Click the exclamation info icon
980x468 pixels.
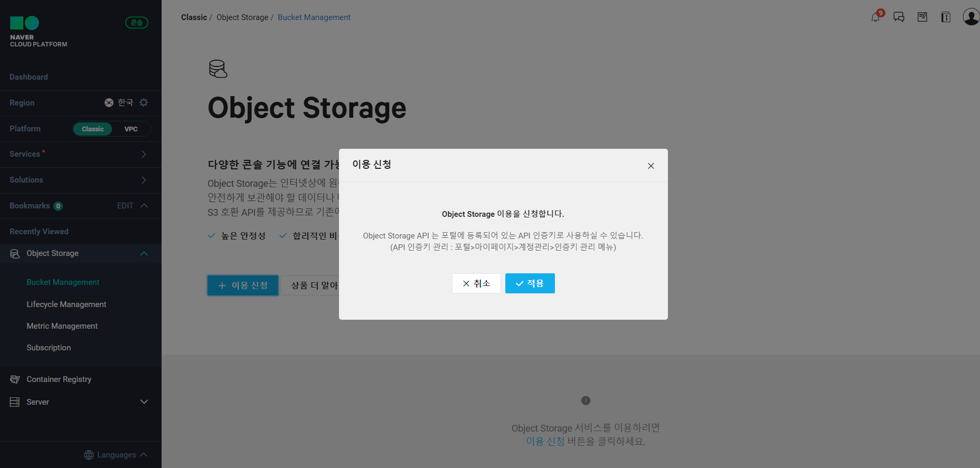(586, 400)
